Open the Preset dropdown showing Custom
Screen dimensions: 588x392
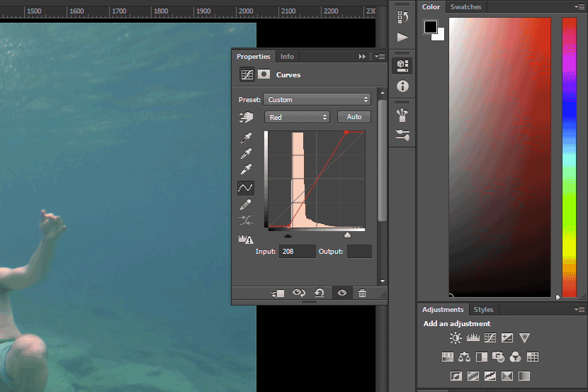(x=317, y=99)
